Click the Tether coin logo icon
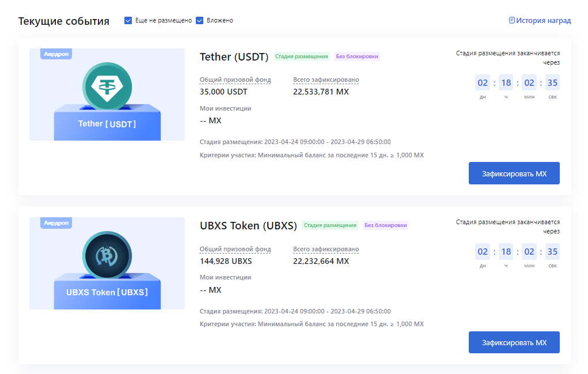The height and width of the screenshot is (374, 588). tap(107, 86)
